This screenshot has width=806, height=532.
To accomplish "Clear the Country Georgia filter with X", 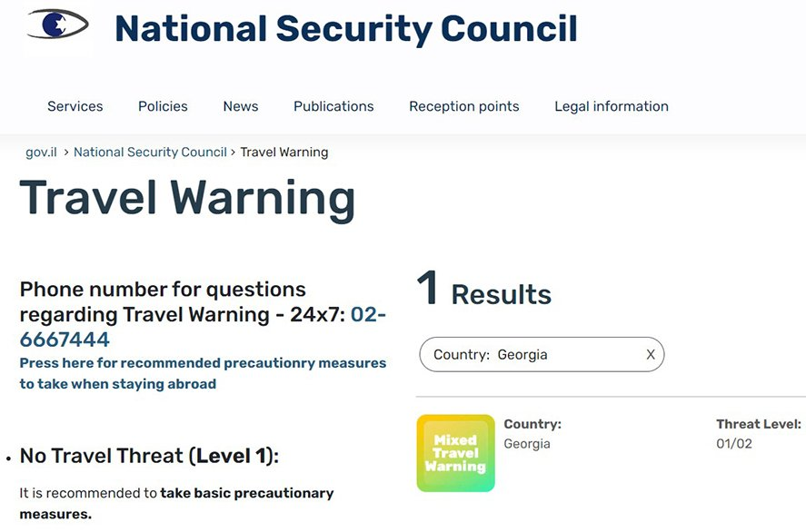I will coord(651,355).
